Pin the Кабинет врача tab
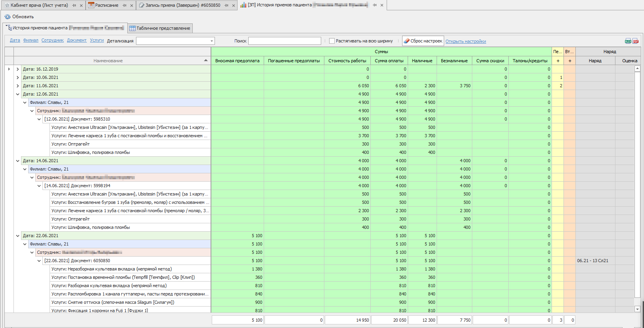The image size is (644, 328). click(74, 6)
